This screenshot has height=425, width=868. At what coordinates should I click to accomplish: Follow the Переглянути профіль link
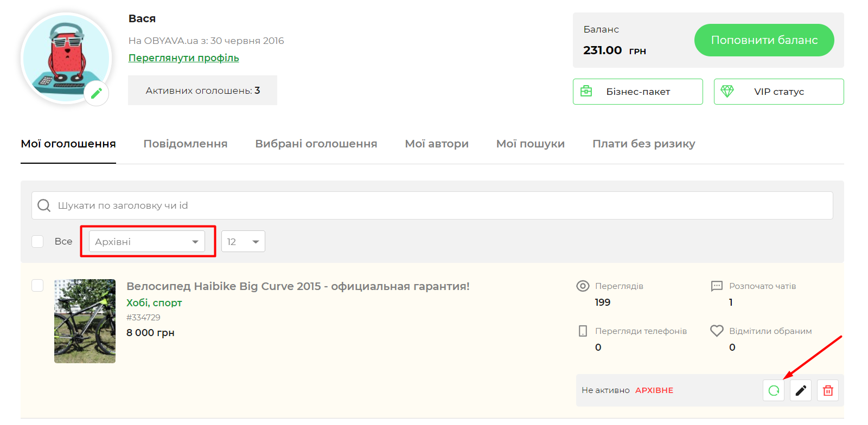[183, 58]
